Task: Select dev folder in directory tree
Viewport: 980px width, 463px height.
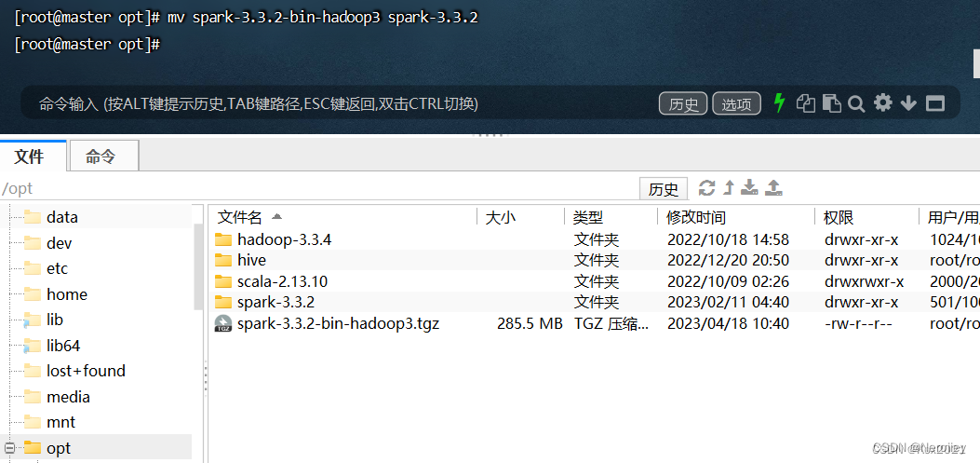Action: point(60,243)
